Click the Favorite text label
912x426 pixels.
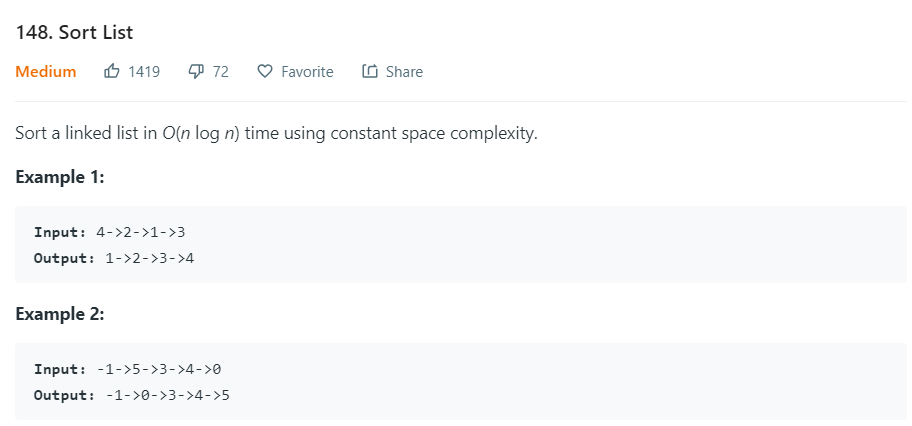point(307,72)
